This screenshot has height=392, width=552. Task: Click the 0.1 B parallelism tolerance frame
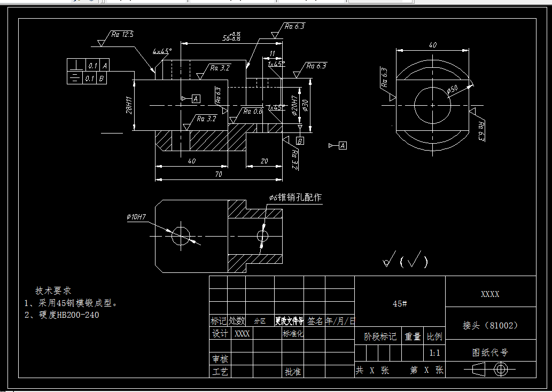(x=89, y=77)
